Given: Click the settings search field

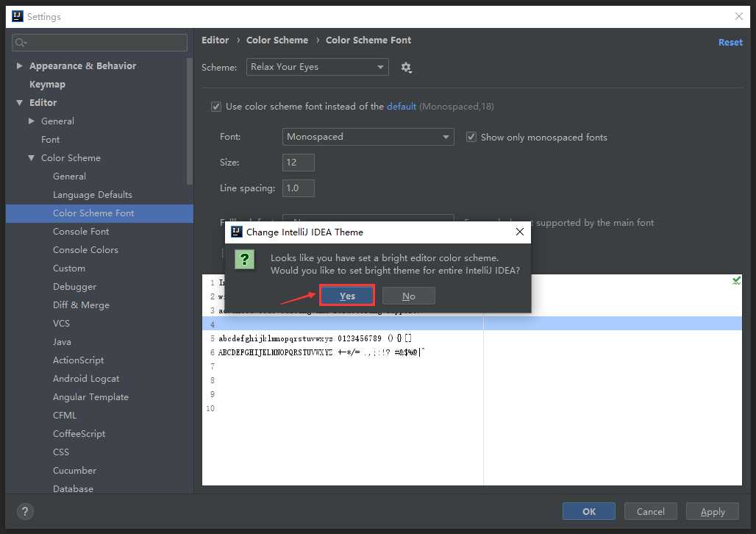Looking at the screenshot, I should point(99,43).
